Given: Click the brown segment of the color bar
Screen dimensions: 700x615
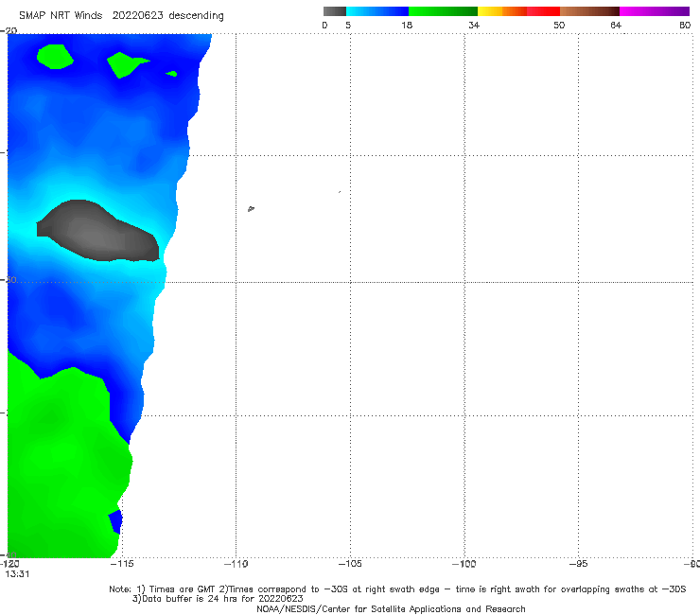Looking at the screenshot, I should coord(589,11).
